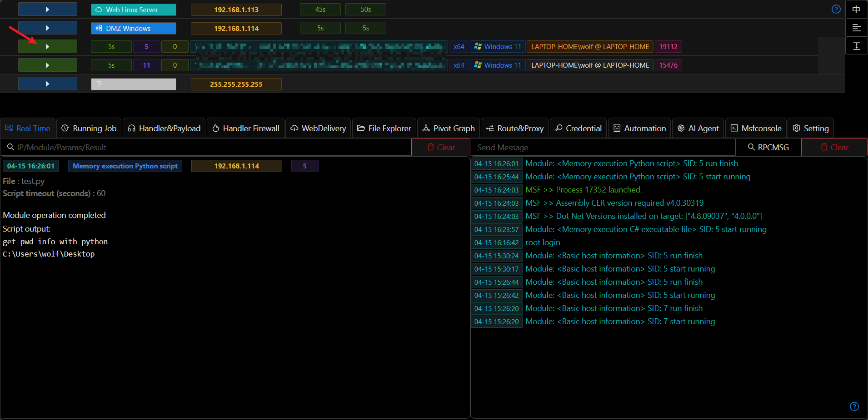This screenshot has height=420, width=868.
Task: Open the WebDelivery tab
Action: coord(318,128)
